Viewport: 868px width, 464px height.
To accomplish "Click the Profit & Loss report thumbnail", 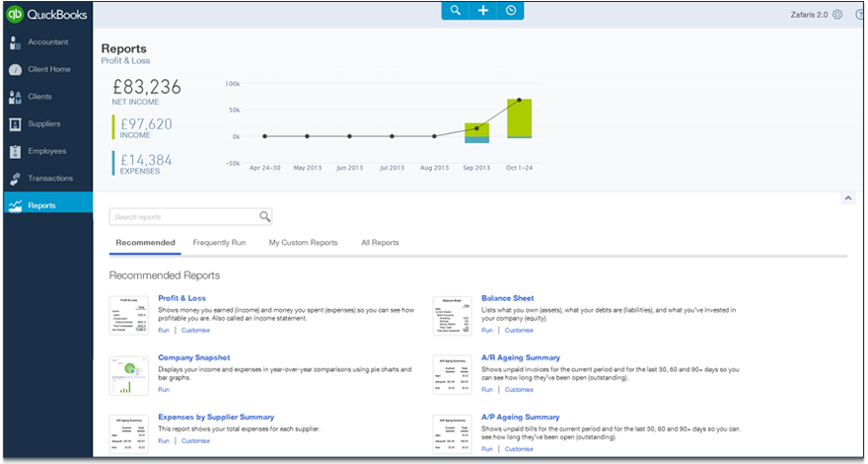I will (x=129, y=316).
